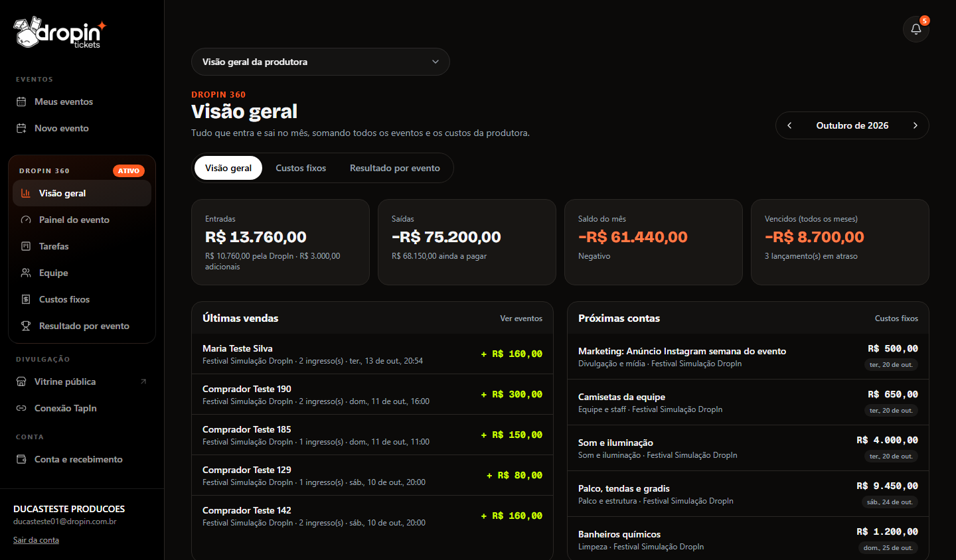
Task: Click the people icon beside Equipe
Action: 26,273
